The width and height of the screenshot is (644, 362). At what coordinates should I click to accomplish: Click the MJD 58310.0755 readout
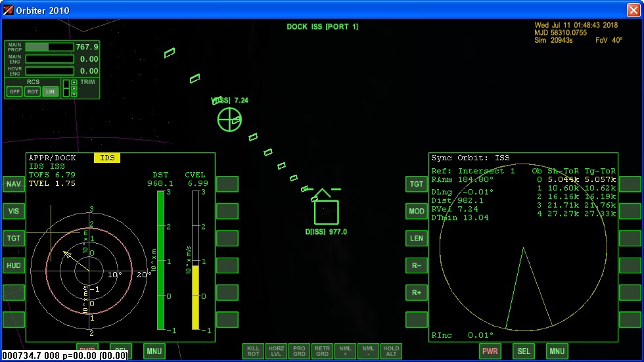(x=561, y=33)
